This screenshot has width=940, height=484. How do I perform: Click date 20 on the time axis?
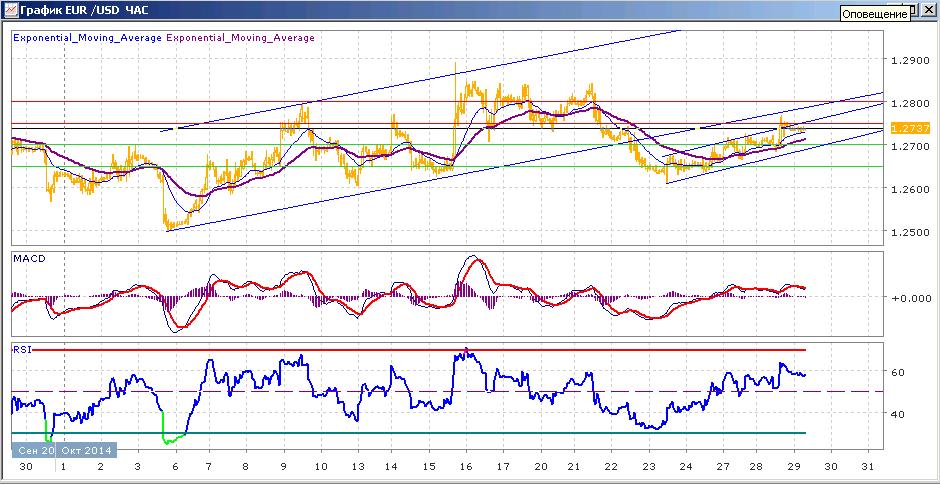540,466
